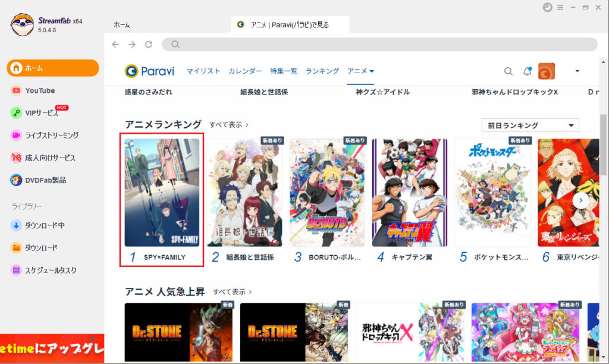Click the Downloads folder icon
The height and width of the screenshot is (364, 609).
click(x=16, y=248)
